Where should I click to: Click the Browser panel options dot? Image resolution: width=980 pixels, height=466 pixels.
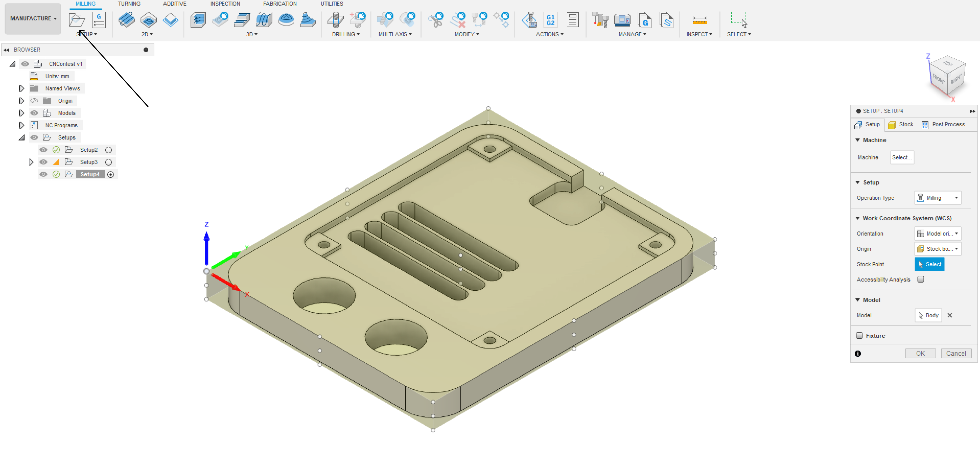pyautogui.click(x=146, y=50)
